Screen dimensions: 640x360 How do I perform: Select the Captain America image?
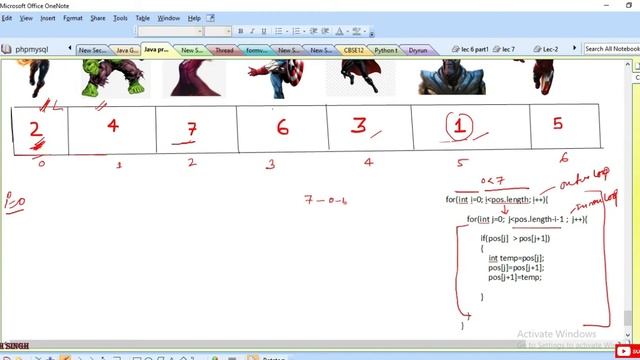277,79
